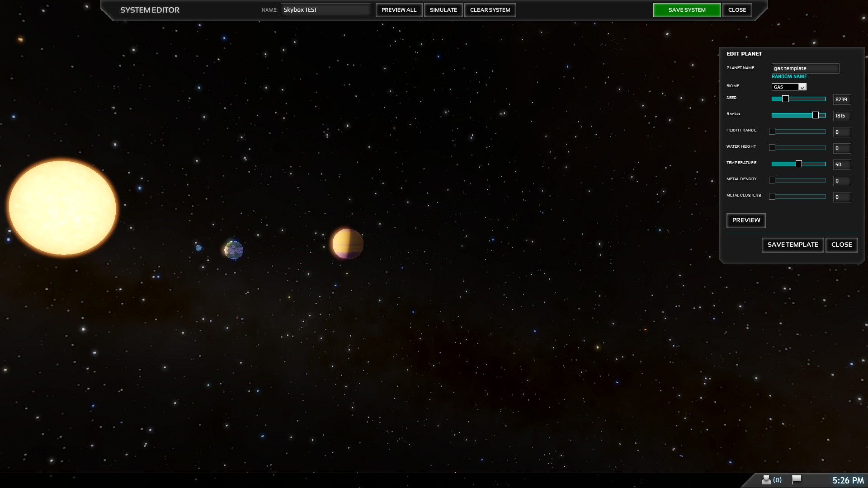868x488 pixels.
Task: Click the flag icon in bottom bar
Action: coord(797,479)
